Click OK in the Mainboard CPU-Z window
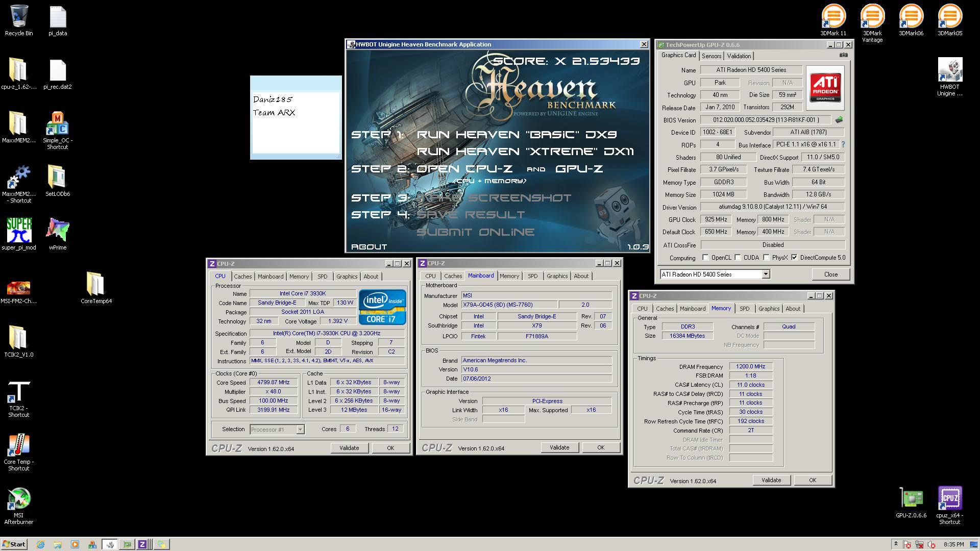The image size is (980, 551). 601,447
